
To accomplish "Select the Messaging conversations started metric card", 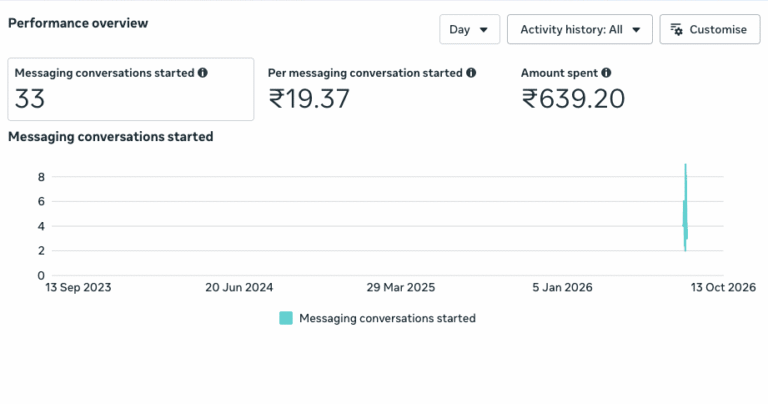I will coord(131,89).
